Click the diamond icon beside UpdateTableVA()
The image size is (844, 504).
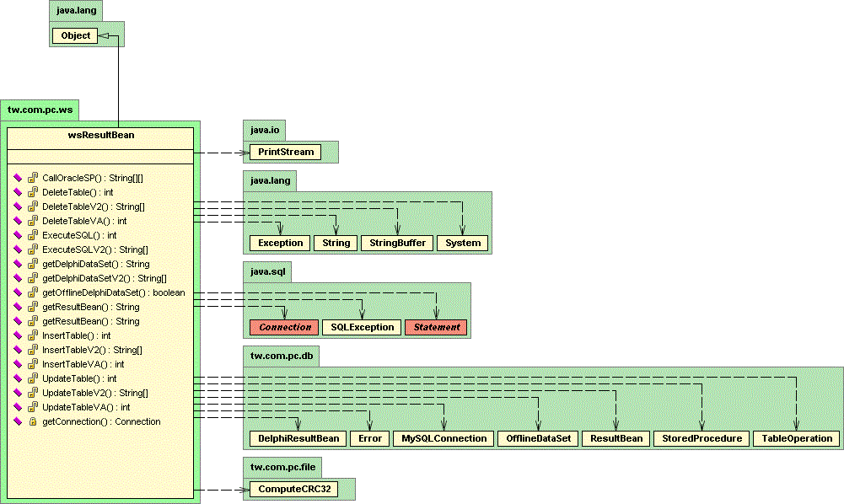pos(18,407)
